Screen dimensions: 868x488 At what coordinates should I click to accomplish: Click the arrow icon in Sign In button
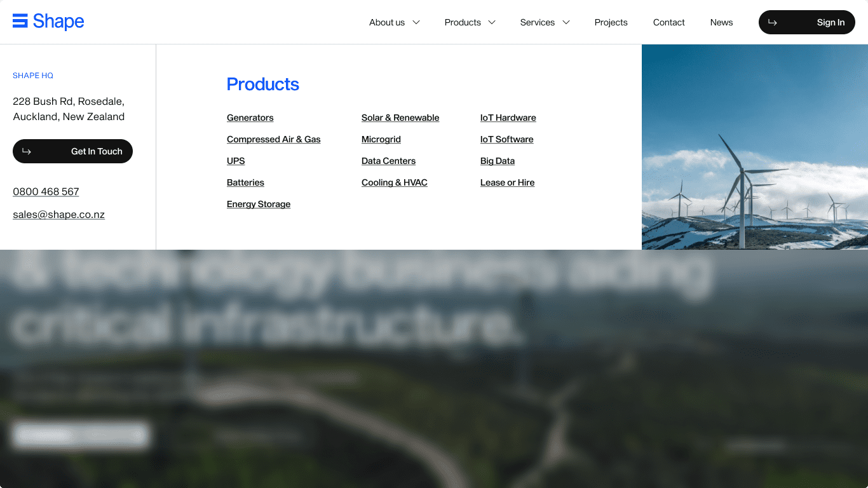[773, 22]
